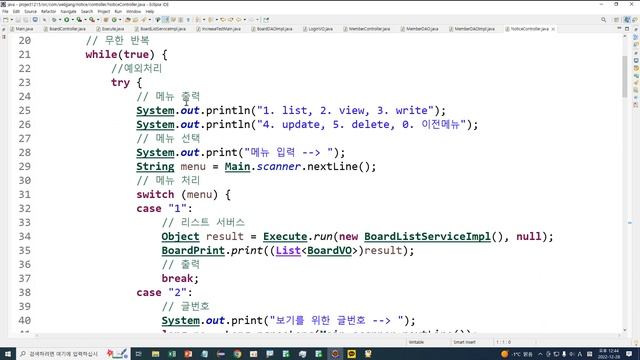Open dropdown beside the Run icon
This screenshot has height=360, width=640.
73,20
